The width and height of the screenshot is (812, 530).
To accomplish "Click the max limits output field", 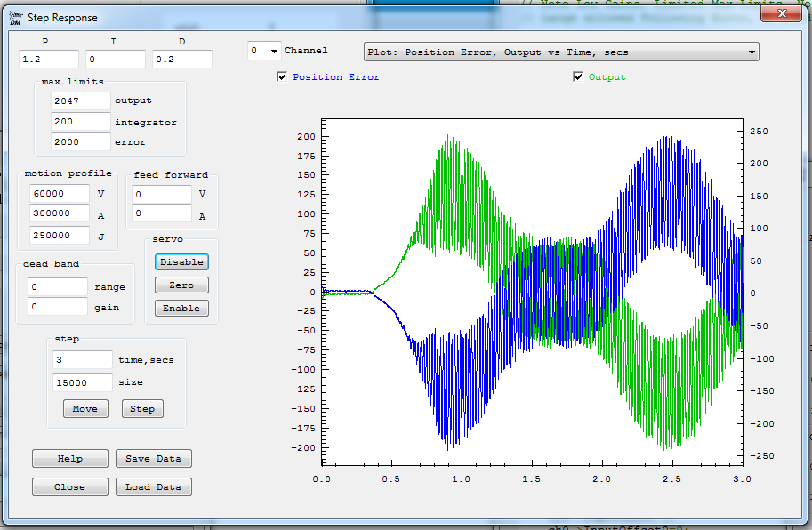I will click(80, 101).
